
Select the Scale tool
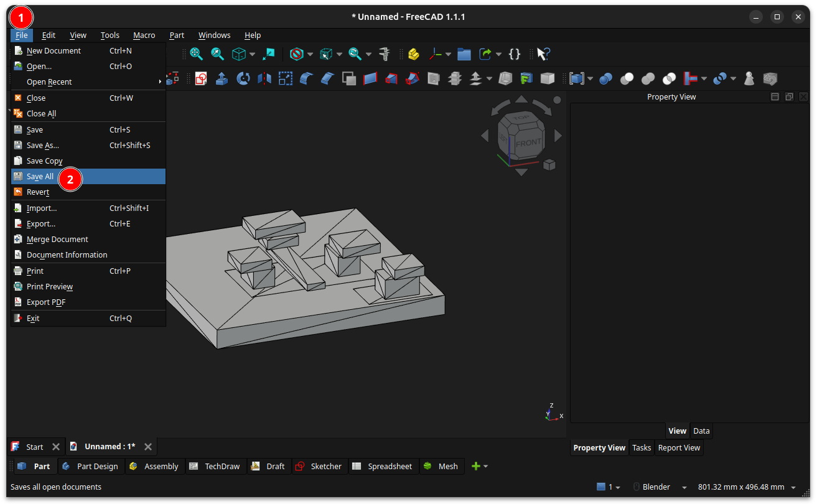pos(286,78)
